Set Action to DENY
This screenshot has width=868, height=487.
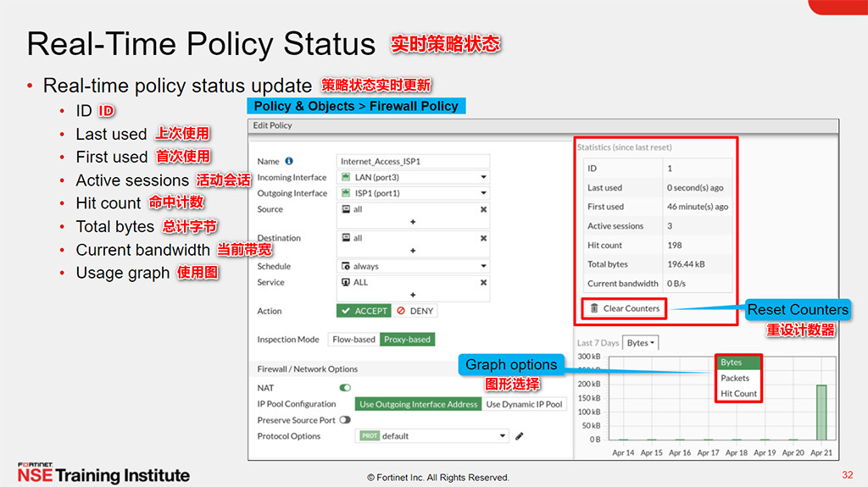point(415,311)
